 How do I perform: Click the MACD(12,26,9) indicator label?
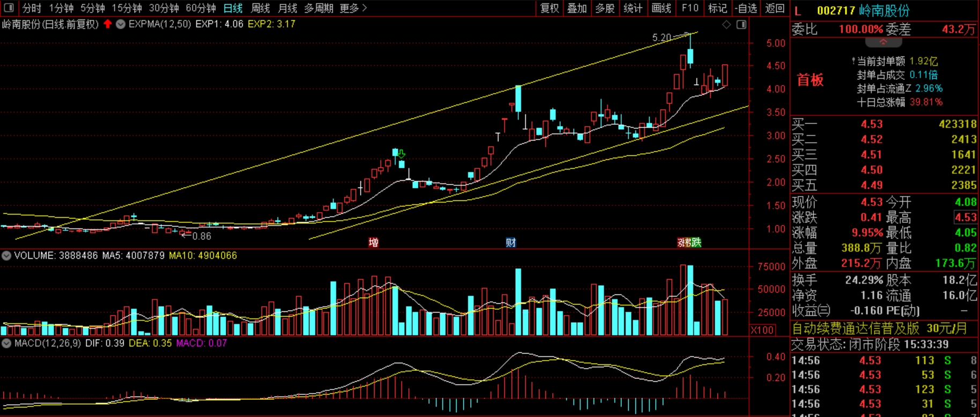coord(47,343)
